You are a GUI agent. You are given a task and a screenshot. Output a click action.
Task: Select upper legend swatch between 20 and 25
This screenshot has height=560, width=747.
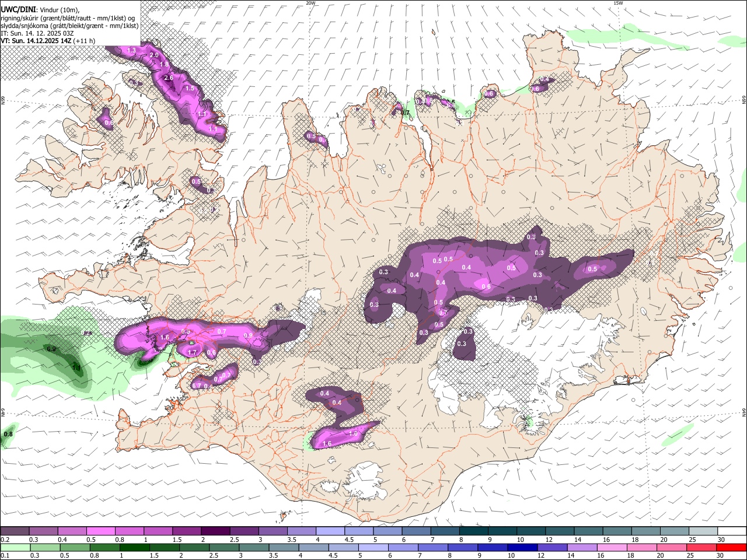[675, 531]
